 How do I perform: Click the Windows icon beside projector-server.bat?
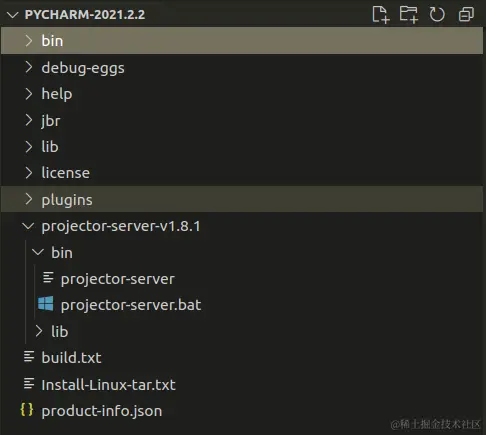(x=46, y=304)
